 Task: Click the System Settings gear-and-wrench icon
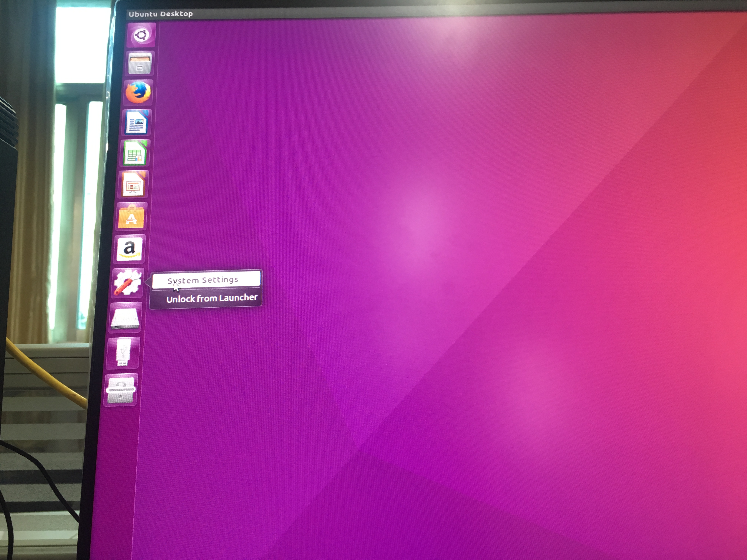[128, 283]
